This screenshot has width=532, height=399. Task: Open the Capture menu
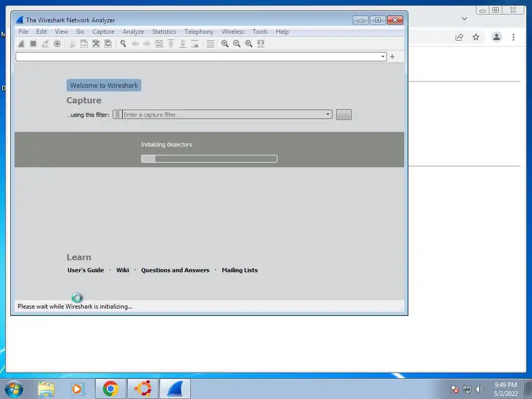coord(103,32)
